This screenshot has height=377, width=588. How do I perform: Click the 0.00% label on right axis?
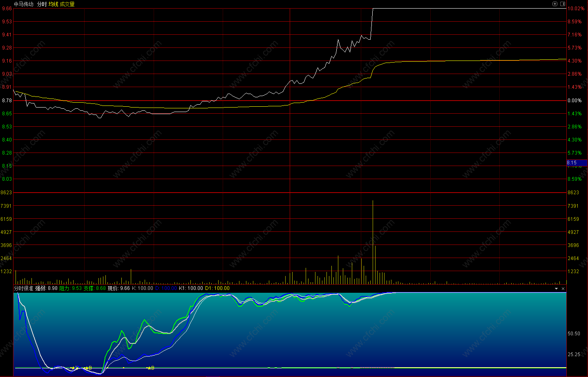click(x=575, y=101)
